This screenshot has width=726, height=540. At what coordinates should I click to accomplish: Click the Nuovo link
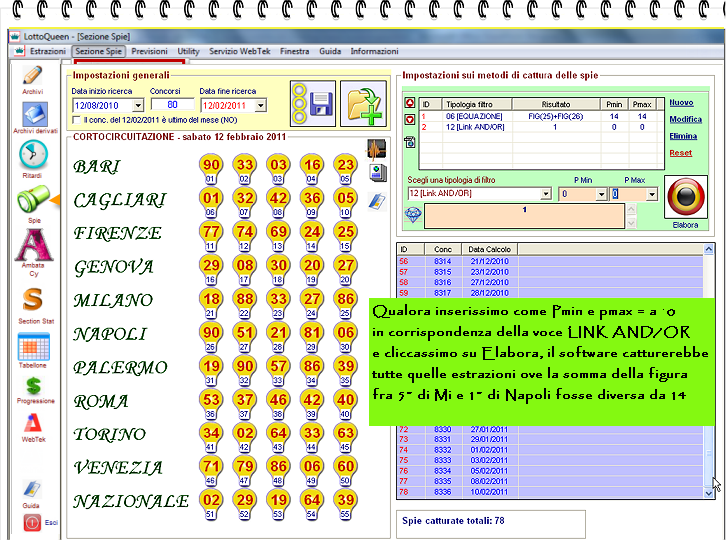coord(681,103)
